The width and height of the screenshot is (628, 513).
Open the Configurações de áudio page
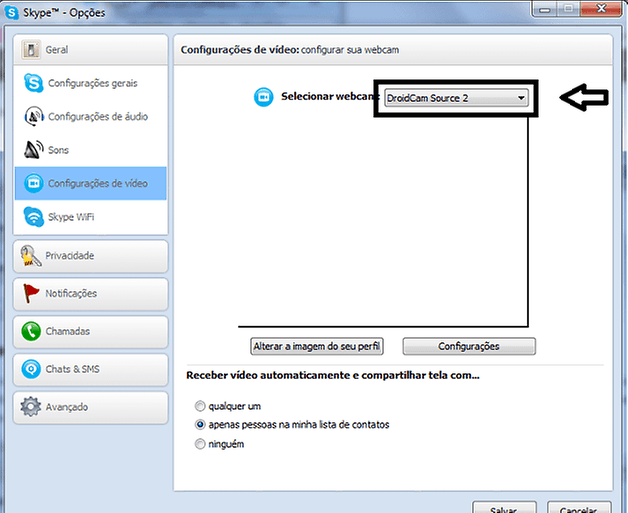tap(91, 116)
